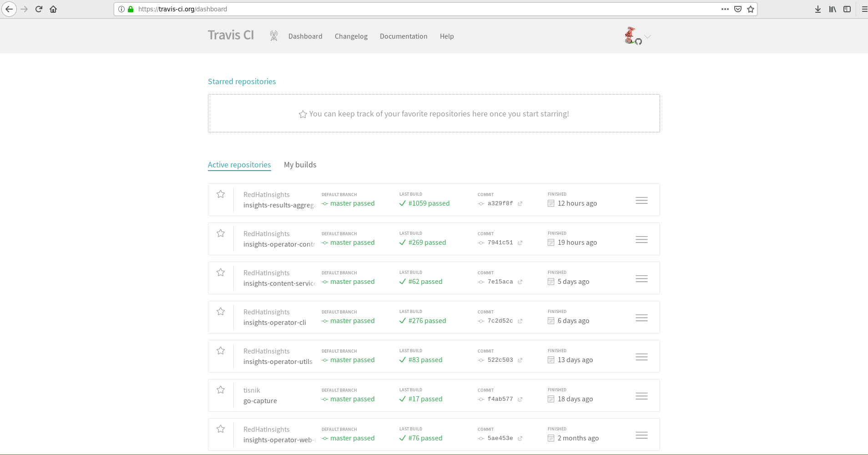This screenshot has width=868, height=455.
Task: Open tisnik owner link
Action: pos(252,390)
